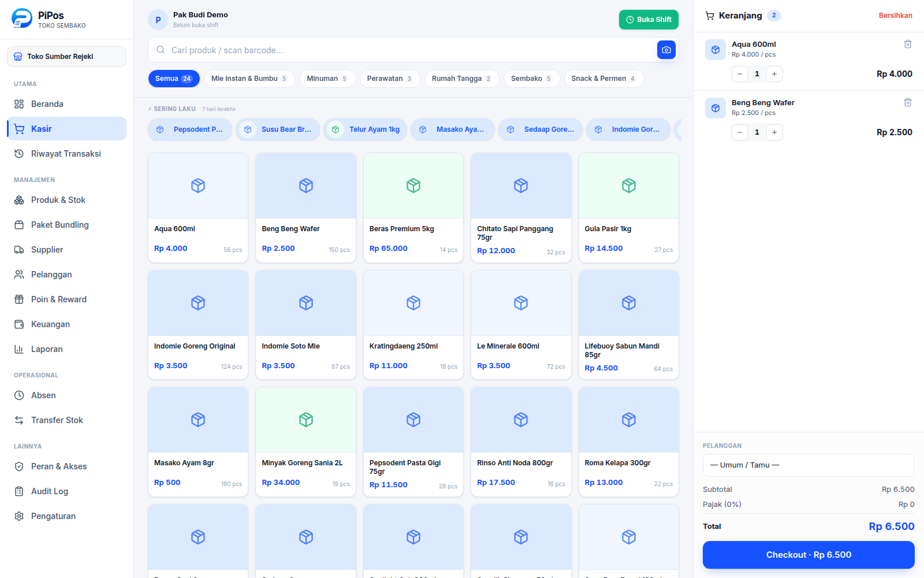
Task: Select the Semua category tab
Action: [174, 79]
